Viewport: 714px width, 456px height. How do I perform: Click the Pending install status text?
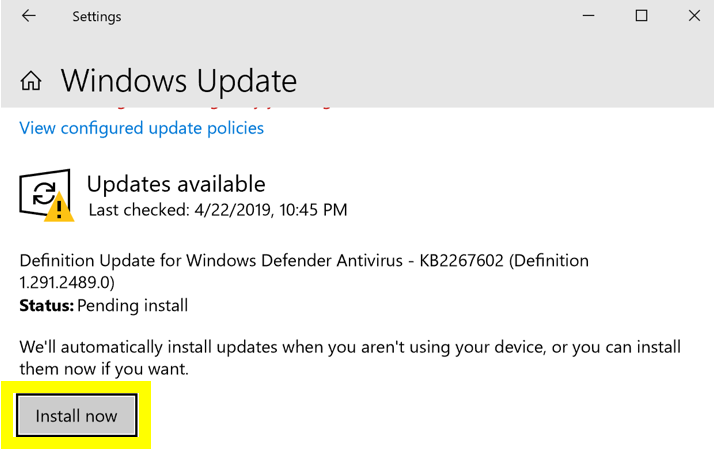click(x=133, y=306)
